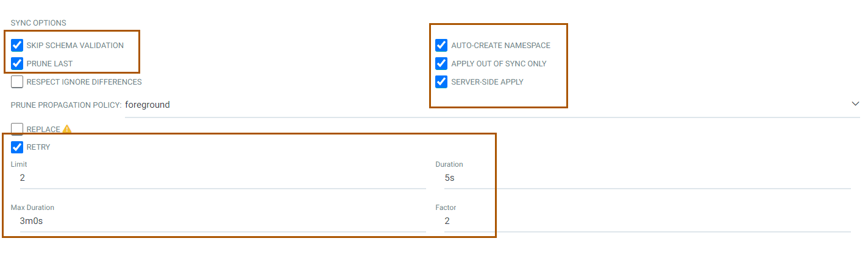Disable the Retry checkbox
The image size is (868, 255).
(x=17, y=147)
